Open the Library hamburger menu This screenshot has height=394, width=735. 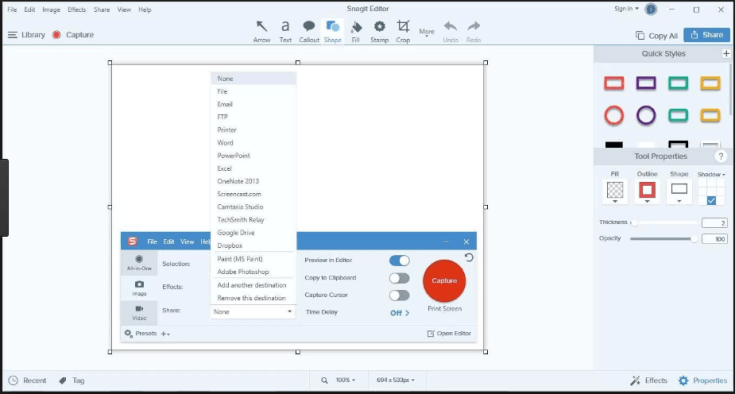click(x=13, y=35)
